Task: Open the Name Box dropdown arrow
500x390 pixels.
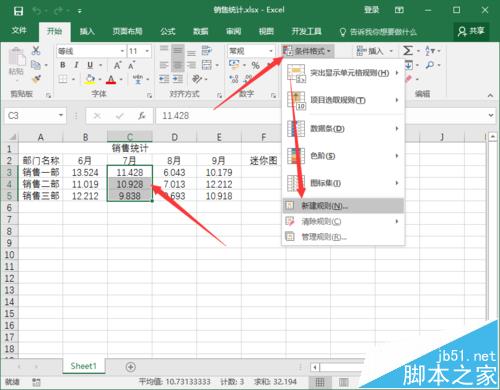Action: tap(61, 116)
